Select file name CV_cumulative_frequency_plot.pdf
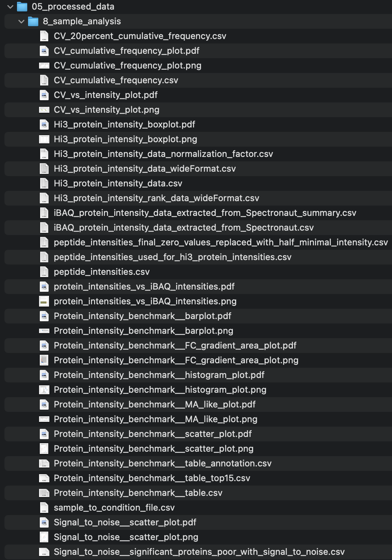The width and height of the screenshot is (392, 560). coord(127,51)
